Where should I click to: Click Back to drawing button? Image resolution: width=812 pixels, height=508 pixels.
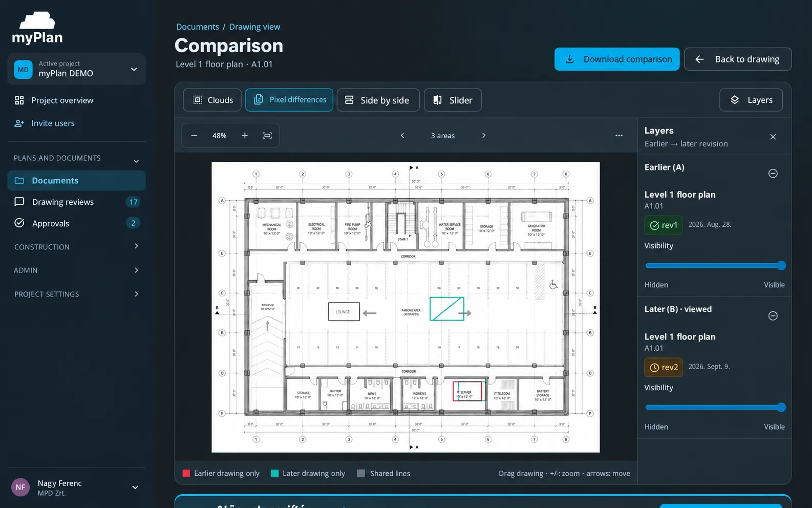coord(738,59)
